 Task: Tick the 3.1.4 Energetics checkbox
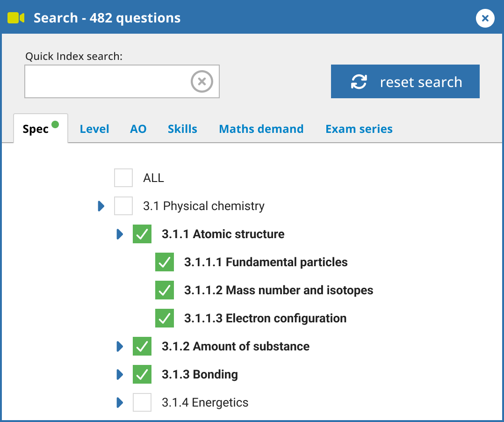click(142, 402)
